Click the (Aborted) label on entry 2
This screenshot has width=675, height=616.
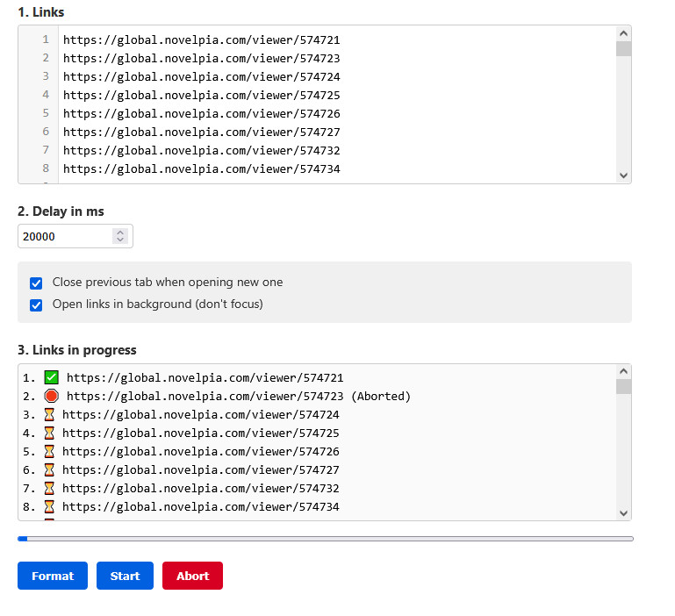(381, 396)
